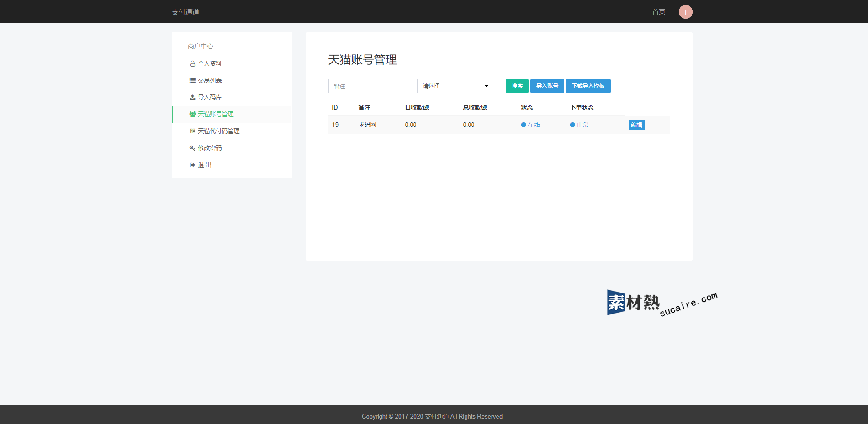
Task: Click the 备注 column header
Action: tap(364, 108)
